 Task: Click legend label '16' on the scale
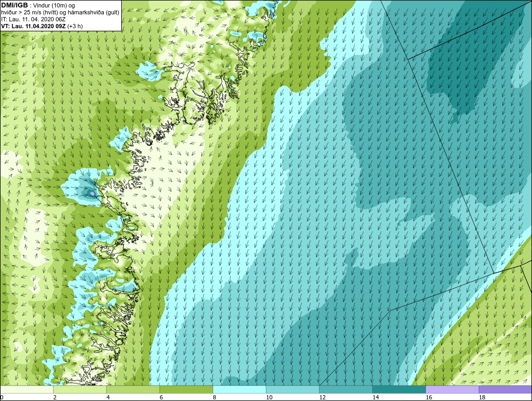point(429,397)
